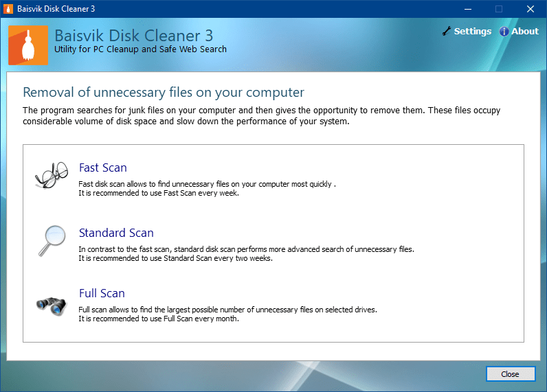Screen dimensions: 547x392
Task: Click 'It is recommended to use Full Scan every month.'
Action: click(x=159, y=319)
